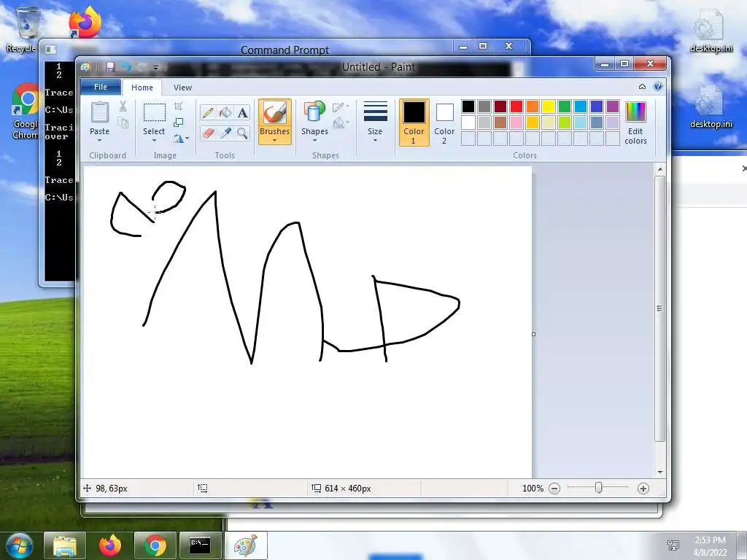Viewport: 747px width, 560px height.
Task: Choose Color 1 foreground selector
Action: [414, 122]
